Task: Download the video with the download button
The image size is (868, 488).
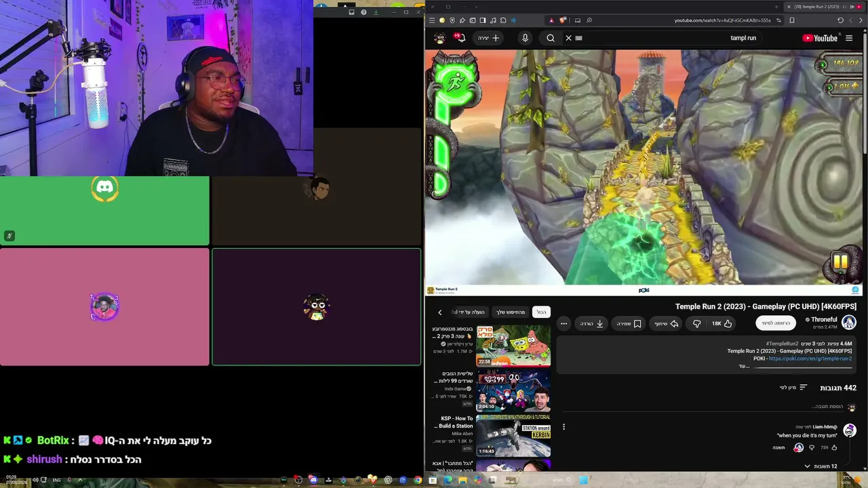Action: tap(592, 324)
